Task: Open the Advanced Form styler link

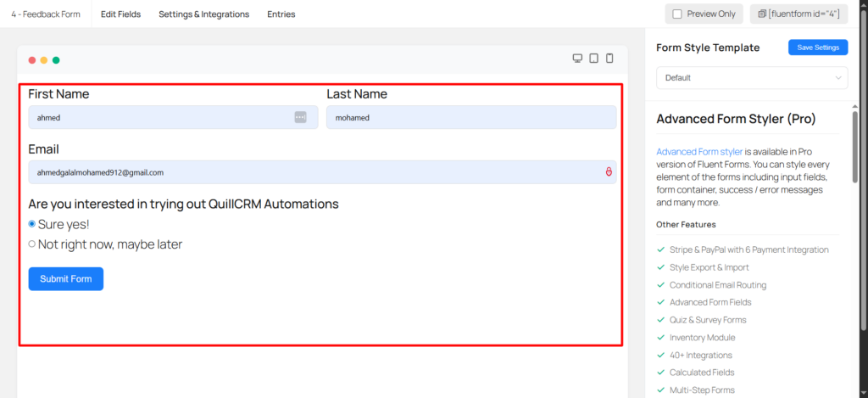Action: (x=699, y=151)
